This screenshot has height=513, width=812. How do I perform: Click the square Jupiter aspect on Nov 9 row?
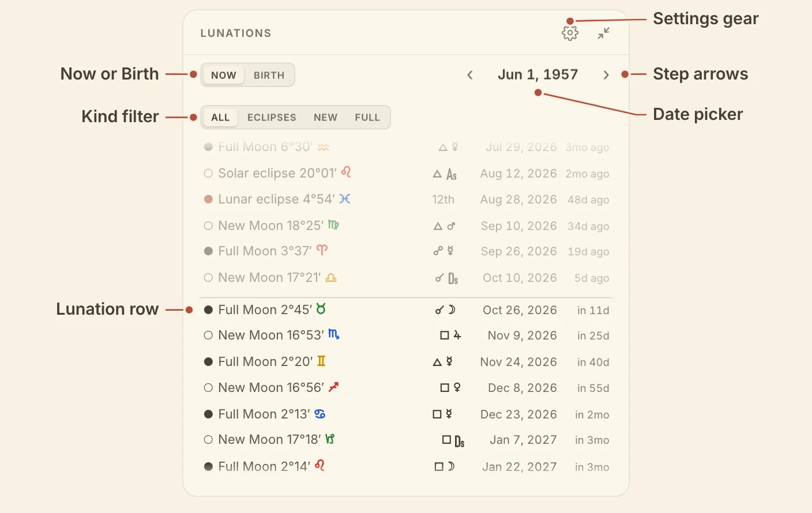tap(451, 335)
